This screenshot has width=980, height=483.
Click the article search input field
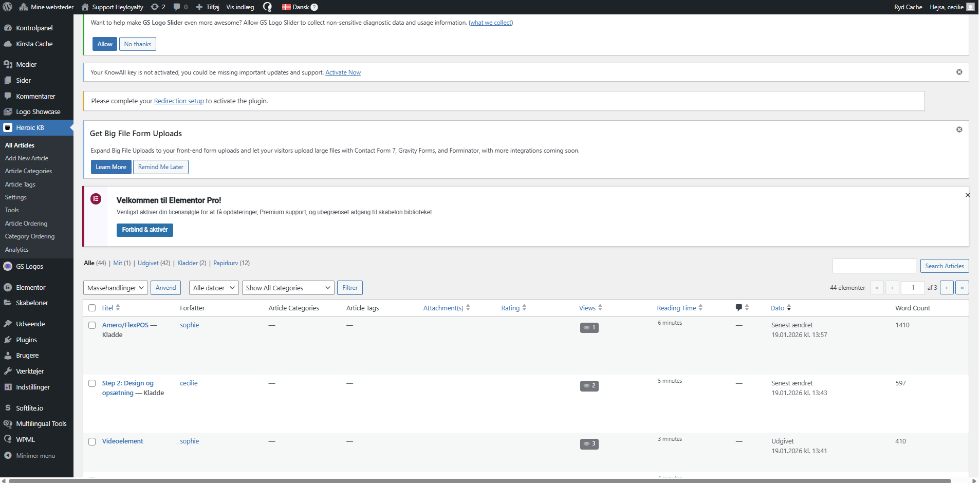pyautogui.click(x=874, y=266)
